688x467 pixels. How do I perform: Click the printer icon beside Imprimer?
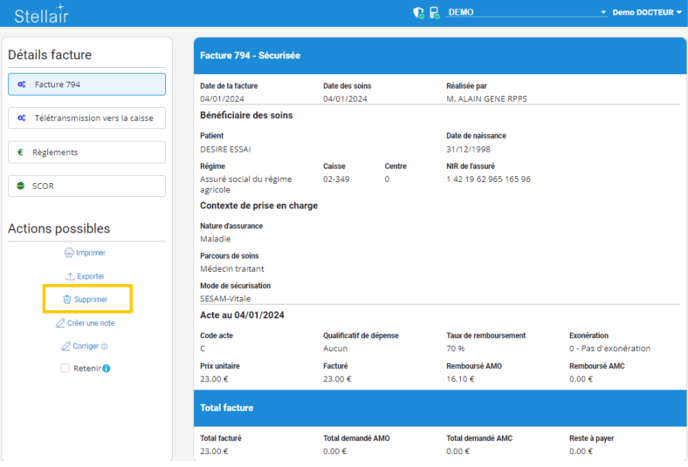(x=68, y=253)
